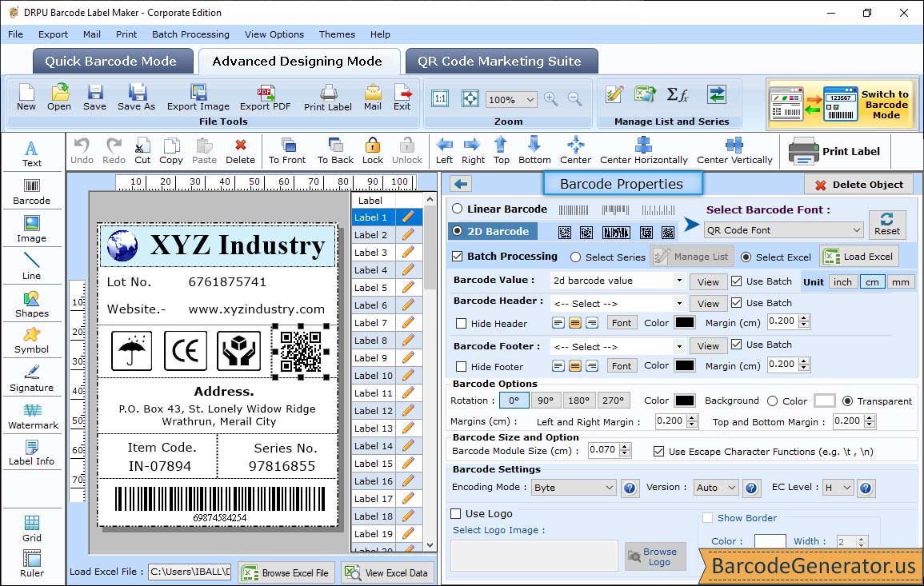
Task: Increase Barcode Module Size stepper
Action: [x=626, y=446]
